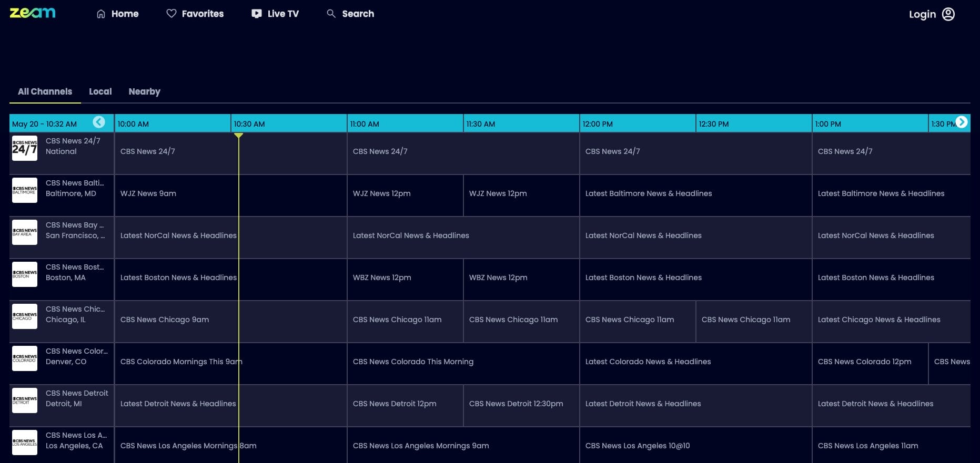Click the Search magnifier icon
This screenshot has width=980, height=463.
[x=331, y=13]
